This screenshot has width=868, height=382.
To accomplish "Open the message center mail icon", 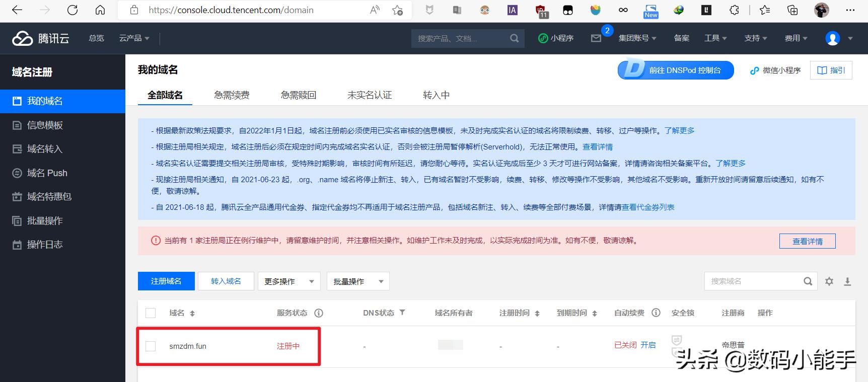I will coord(596,38).
